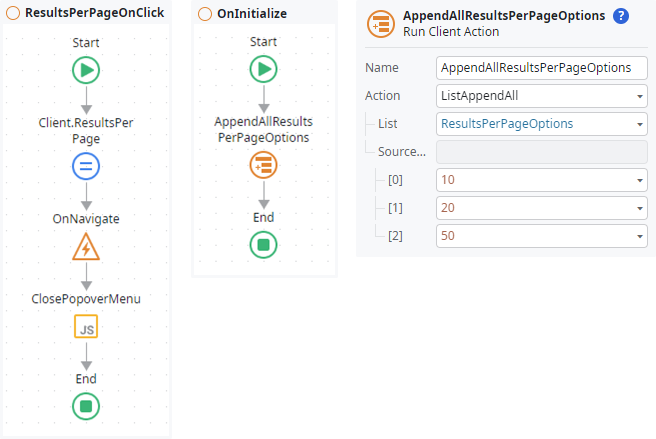The width and height of the screenshot is (656, 439).
Task: Click the End node in ResultsPerPageOnClick flow
Action: point(86,406)
